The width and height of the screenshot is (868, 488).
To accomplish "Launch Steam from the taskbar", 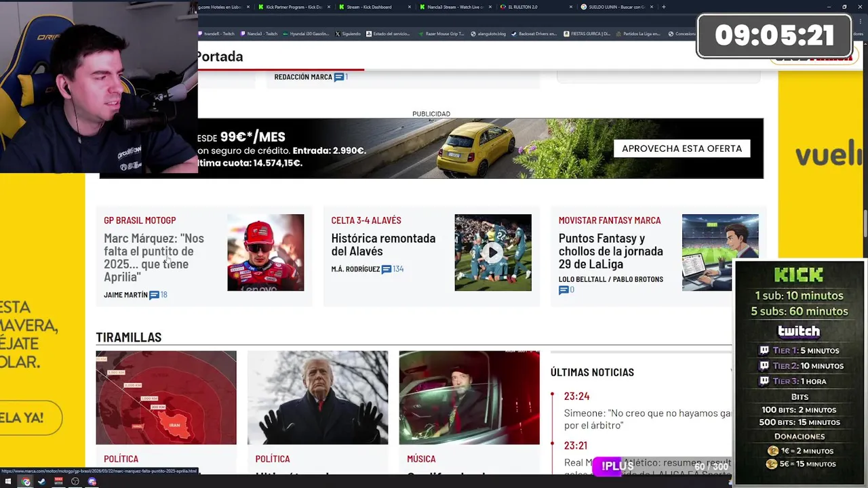I will tap(41, 482).
